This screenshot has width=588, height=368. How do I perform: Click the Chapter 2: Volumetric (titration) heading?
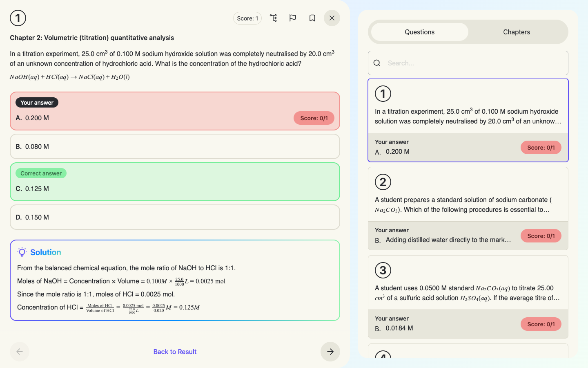(x=92, y=38)
